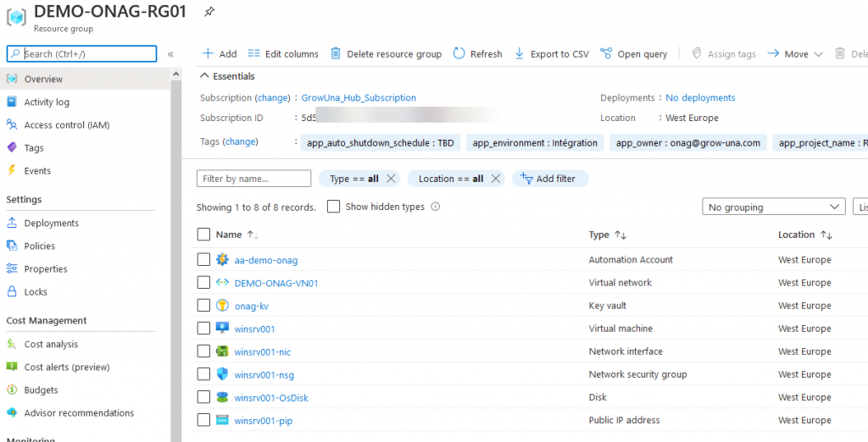The height and width of the screenshot is (442, 868).
Task: Open the No grouping dropdown
Action: click(x=774, y=207)
